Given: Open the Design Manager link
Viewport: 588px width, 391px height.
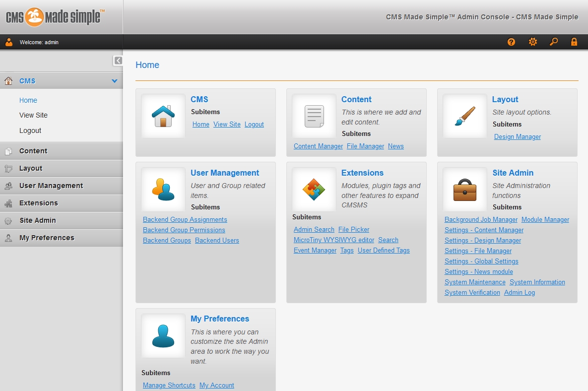Looking at the screenshot, I should point(517,137).
